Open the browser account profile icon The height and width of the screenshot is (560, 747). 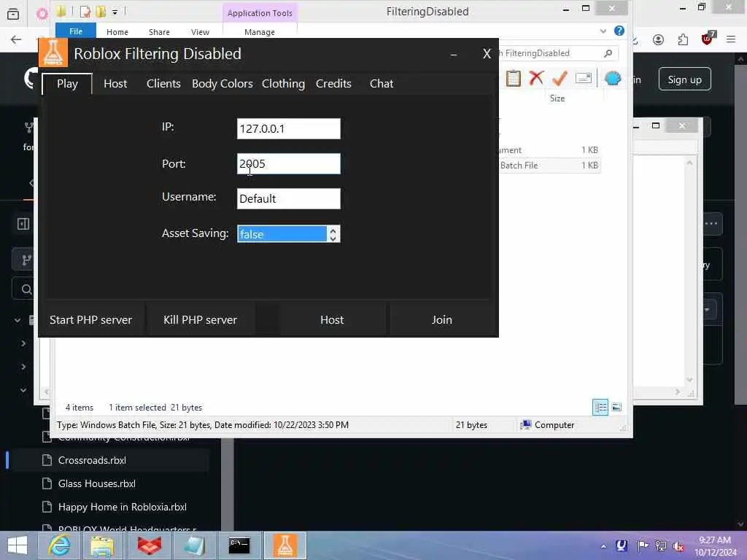click(x=659, y=40)
